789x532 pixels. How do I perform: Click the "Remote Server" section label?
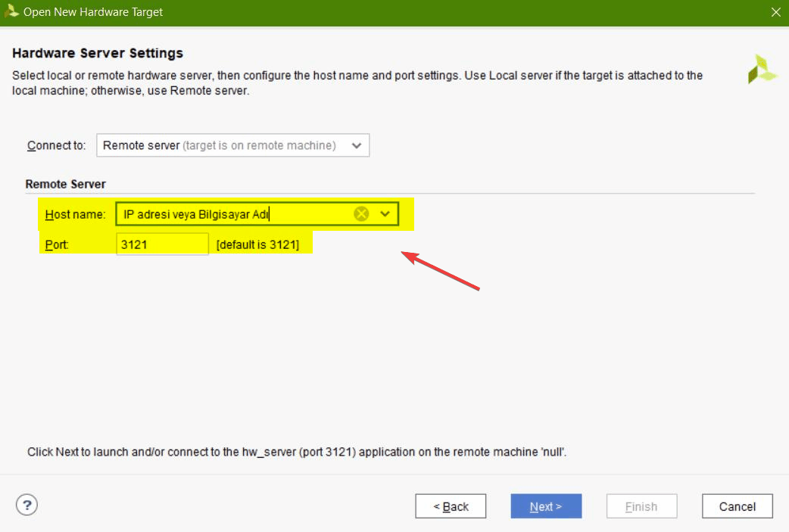click(x=66, y=184)
